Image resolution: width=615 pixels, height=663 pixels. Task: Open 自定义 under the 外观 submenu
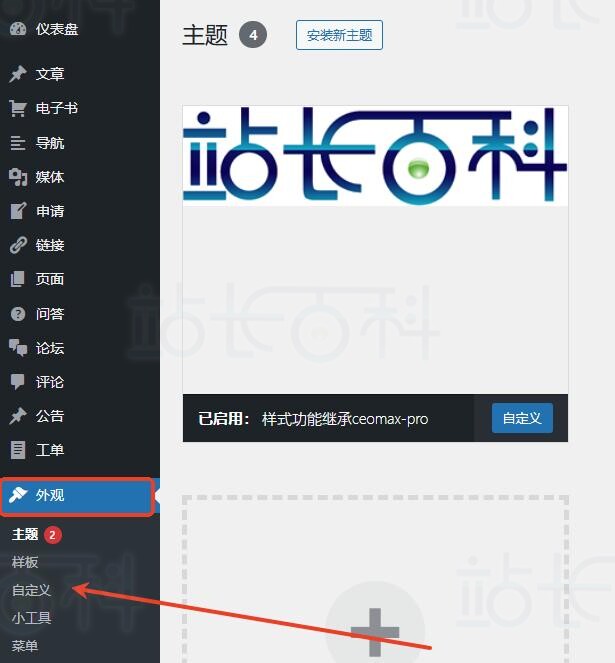[32, 590]
